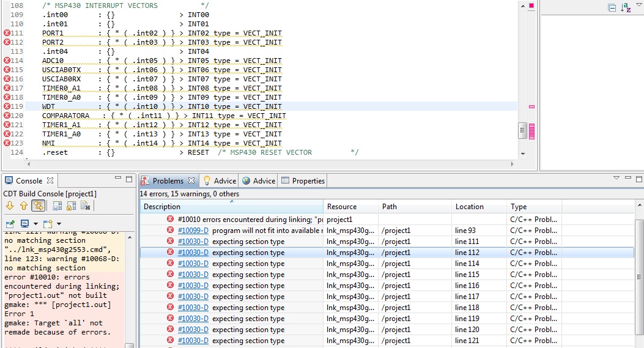Click error marker on editor line 117

coord(7,88)
